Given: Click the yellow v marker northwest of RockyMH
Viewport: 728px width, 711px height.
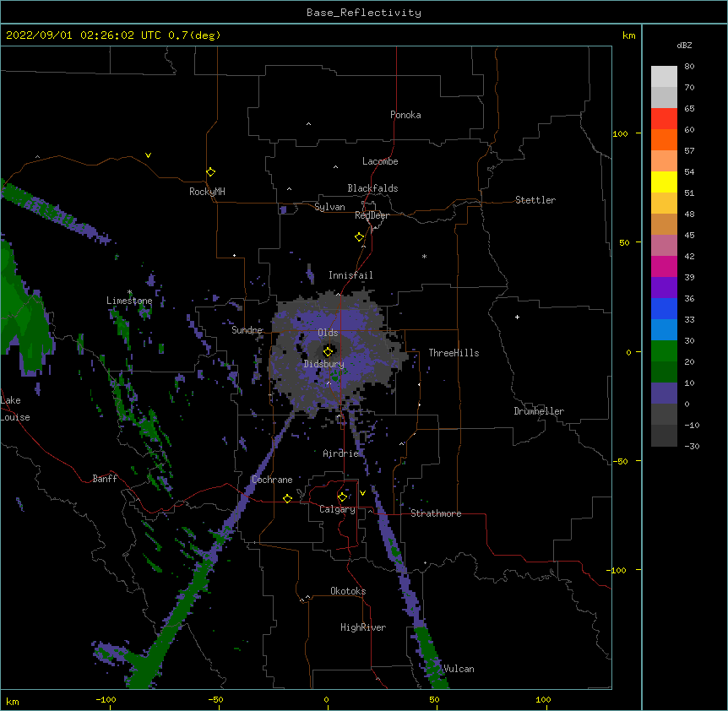Looking at the screenshot, I should 148,155.
